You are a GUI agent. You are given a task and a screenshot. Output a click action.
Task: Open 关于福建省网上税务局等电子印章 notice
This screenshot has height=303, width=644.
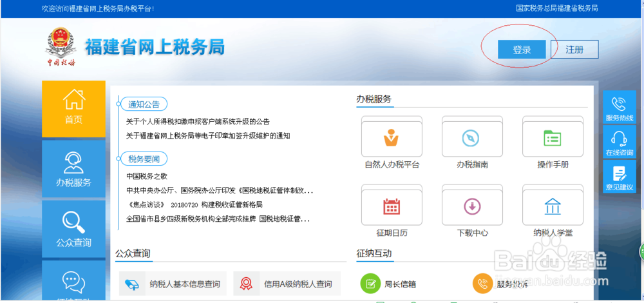point(208,135)
